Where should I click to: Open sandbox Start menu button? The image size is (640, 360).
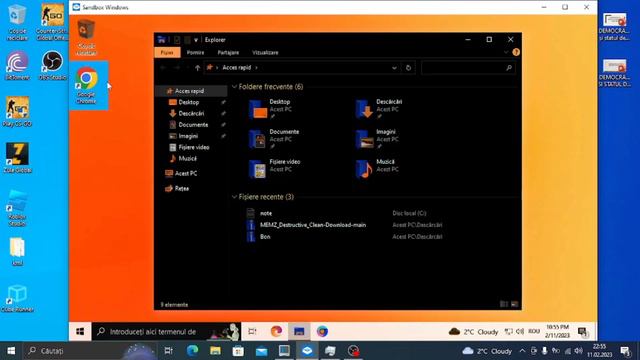pos(80,331)
